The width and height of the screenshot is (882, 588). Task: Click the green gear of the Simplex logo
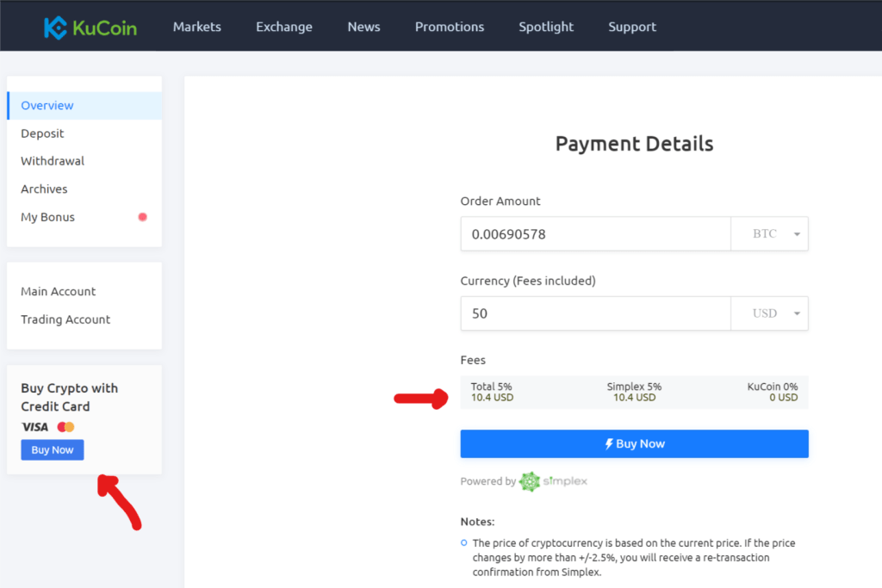[528, 481]
